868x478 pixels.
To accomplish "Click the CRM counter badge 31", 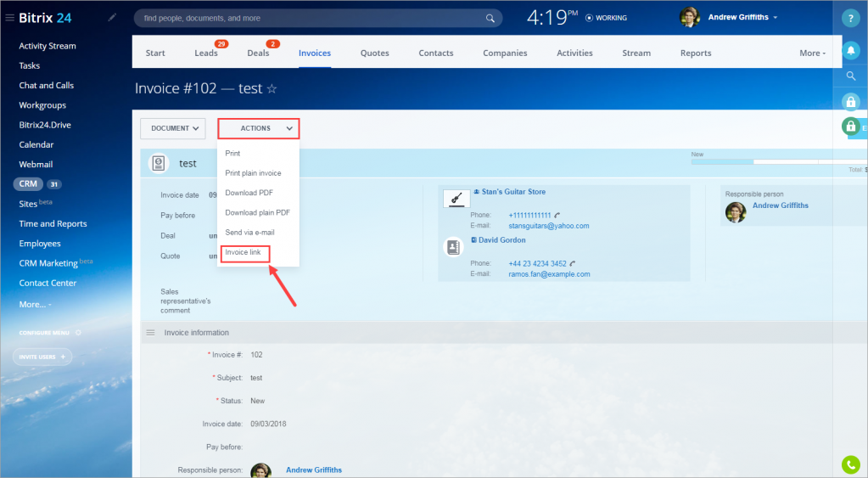I will point(53,184).
